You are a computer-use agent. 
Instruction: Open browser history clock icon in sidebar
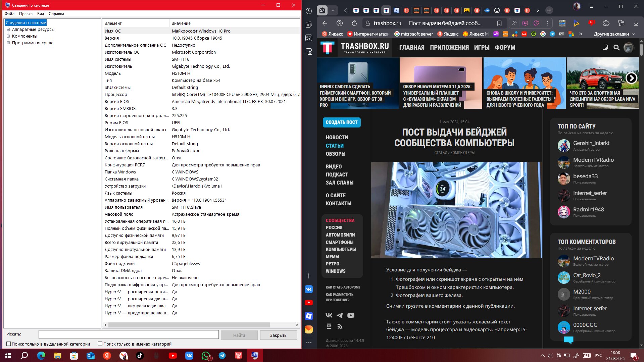[309, 11]
